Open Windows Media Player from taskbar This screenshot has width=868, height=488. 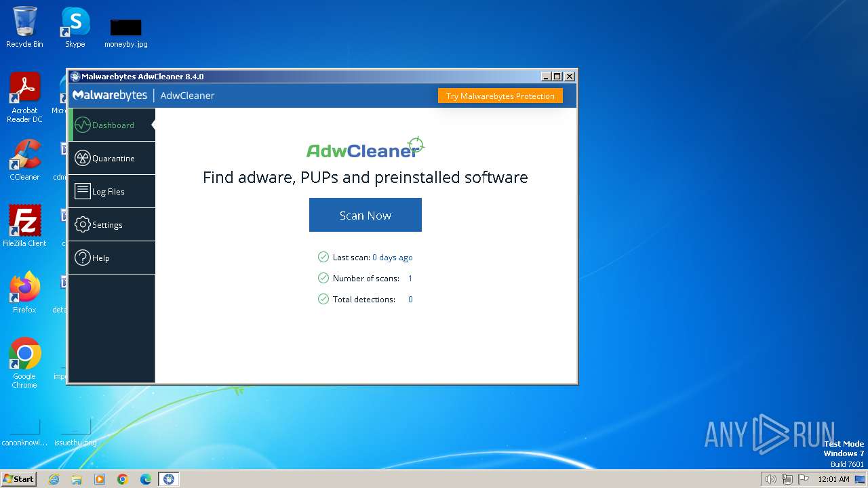click(100, 479)
